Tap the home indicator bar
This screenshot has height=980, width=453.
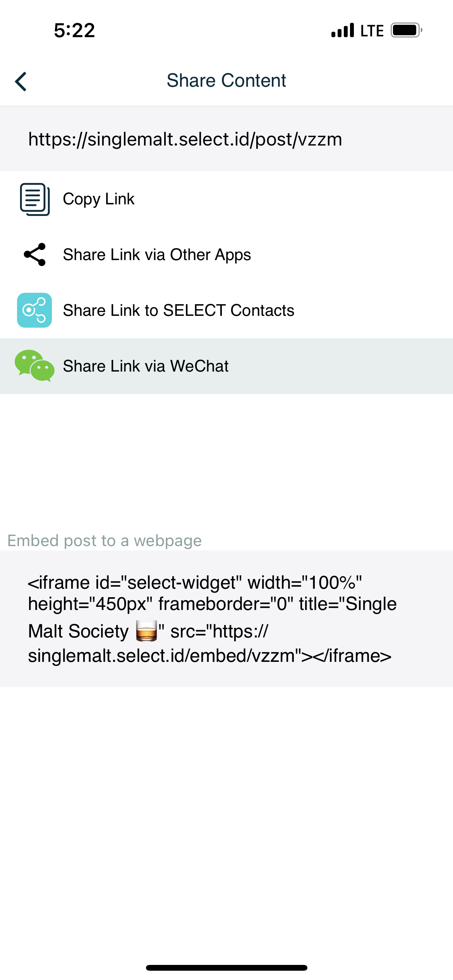click(226, 968)
